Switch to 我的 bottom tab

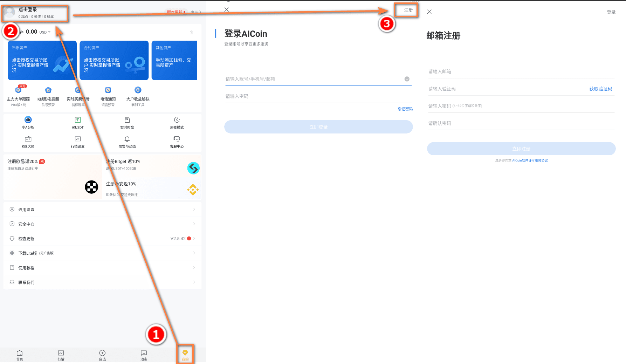click(x=185, y=355)
